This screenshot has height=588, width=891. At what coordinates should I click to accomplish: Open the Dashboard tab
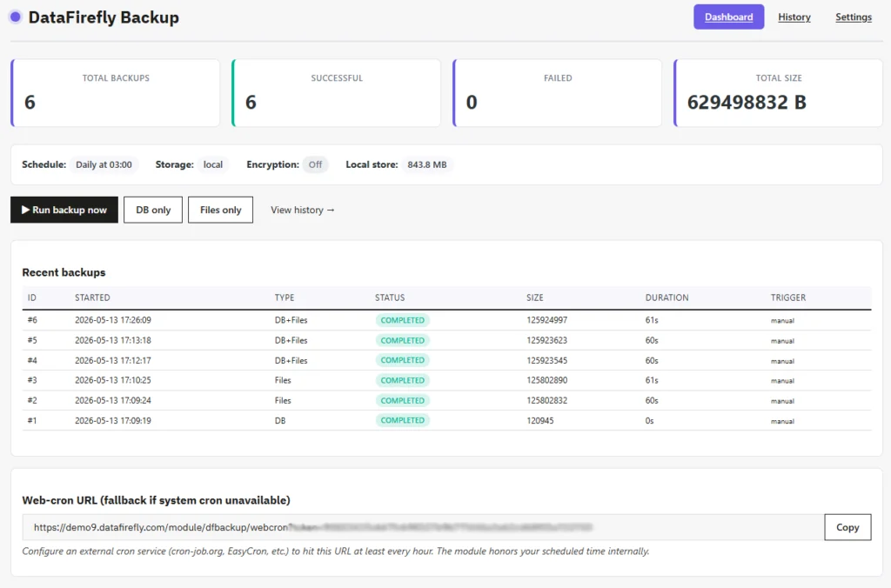(728, 17)
